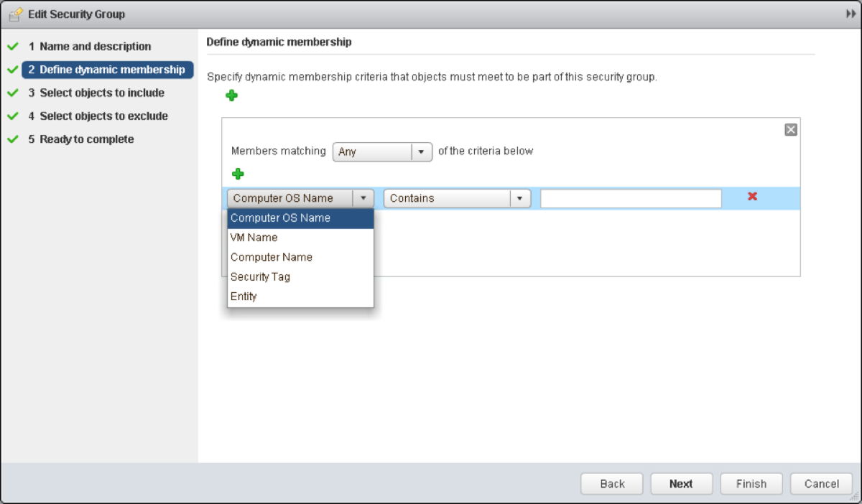This screenshot has height=504, width=862.
Task: Add a new criteria set with top plus icon
Action: pyautogui.click(x=231, y=95)
